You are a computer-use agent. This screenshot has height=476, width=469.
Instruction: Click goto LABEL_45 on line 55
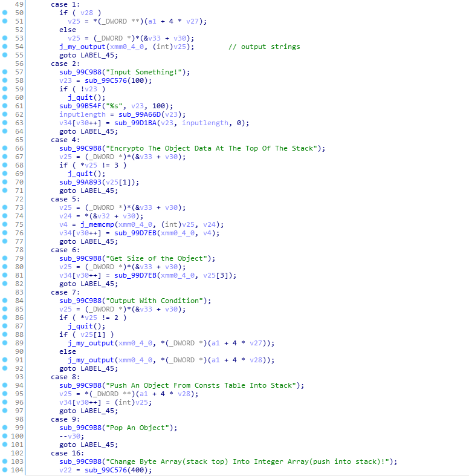(x=89, y=55)
